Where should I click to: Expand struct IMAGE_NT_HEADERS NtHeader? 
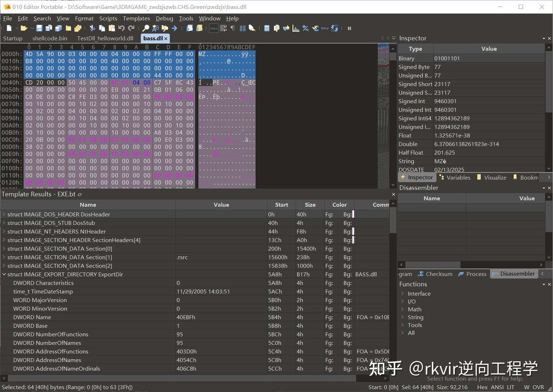pyautogui.click(x=4, y=231)
